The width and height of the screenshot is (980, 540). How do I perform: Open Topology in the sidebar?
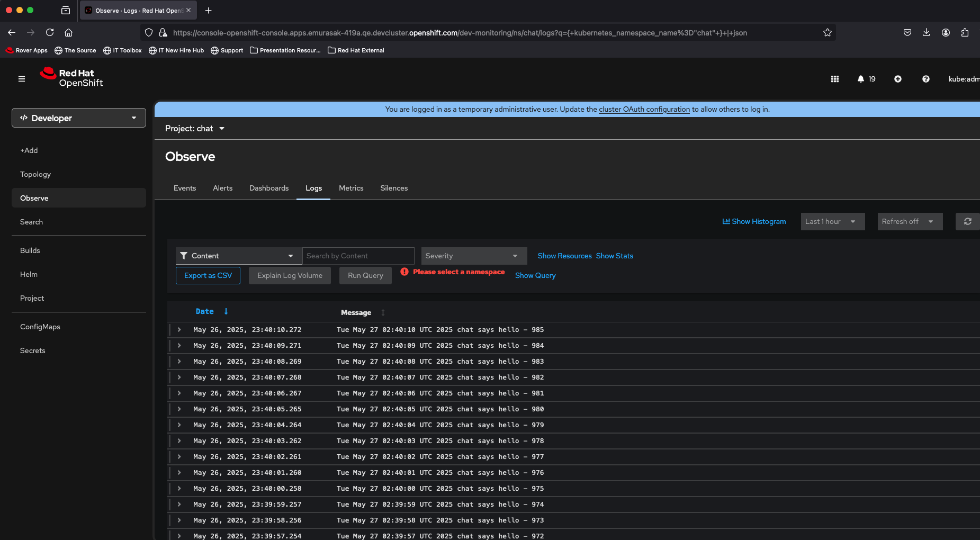click(x=35, y=174)
